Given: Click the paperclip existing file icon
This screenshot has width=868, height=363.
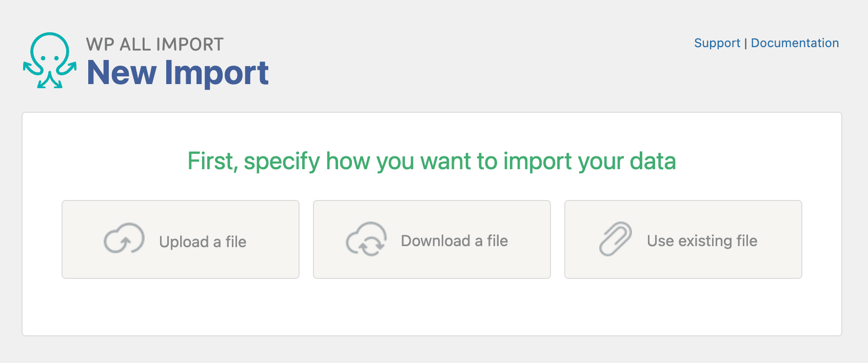Looking at the screenshot, I should pos(615,239).
